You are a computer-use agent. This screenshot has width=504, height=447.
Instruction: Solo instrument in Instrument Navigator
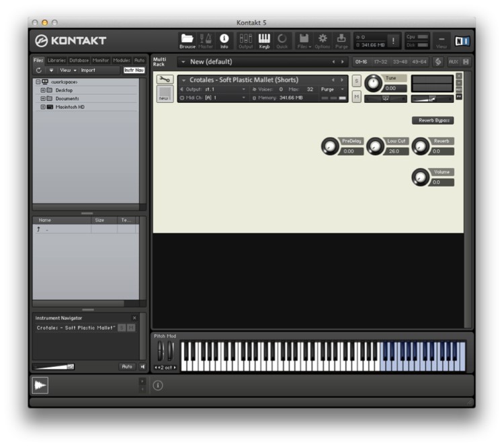[x=122, y=328]
